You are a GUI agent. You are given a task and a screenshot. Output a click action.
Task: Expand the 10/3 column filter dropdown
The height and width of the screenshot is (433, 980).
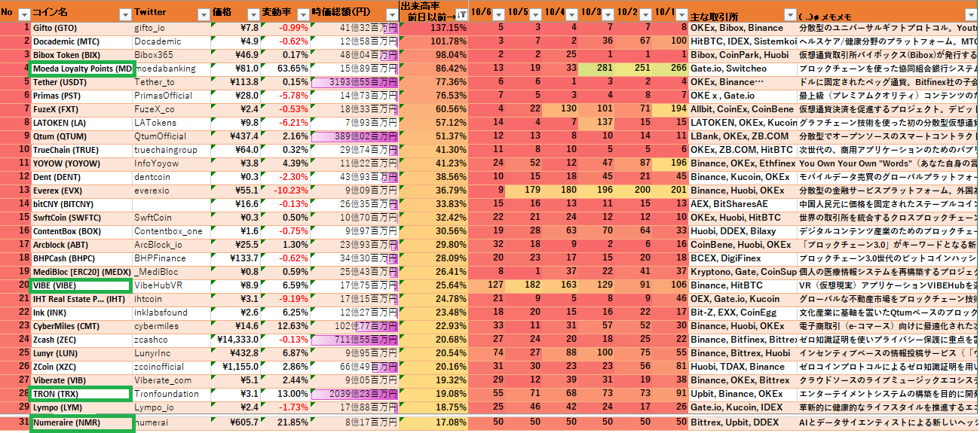tap(608, 14)
